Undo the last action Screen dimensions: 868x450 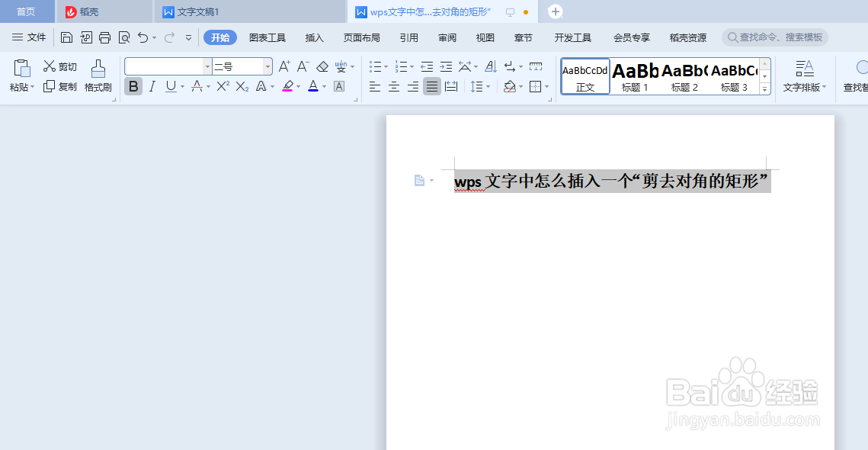coord(143,37)
